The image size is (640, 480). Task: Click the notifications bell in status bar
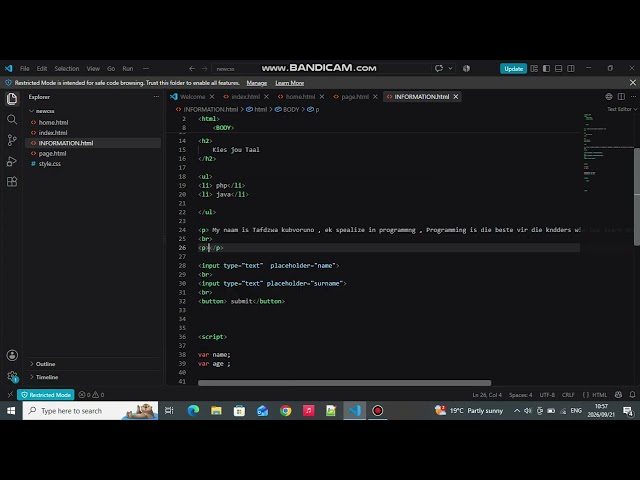[632, 395]
